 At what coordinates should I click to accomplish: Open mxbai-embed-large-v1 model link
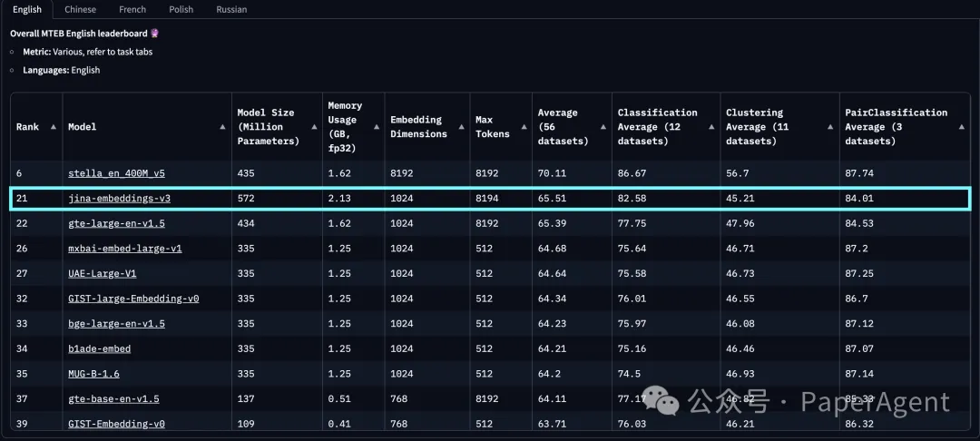point(125,249)
